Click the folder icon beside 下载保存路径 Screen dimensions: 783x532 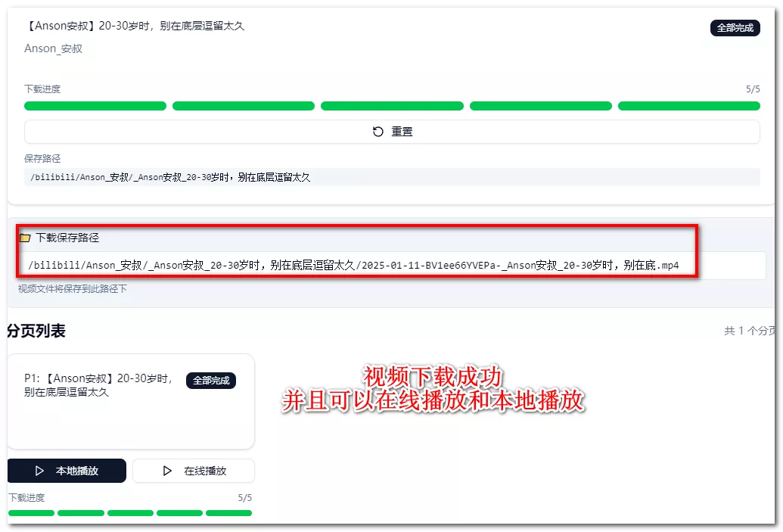25,238
